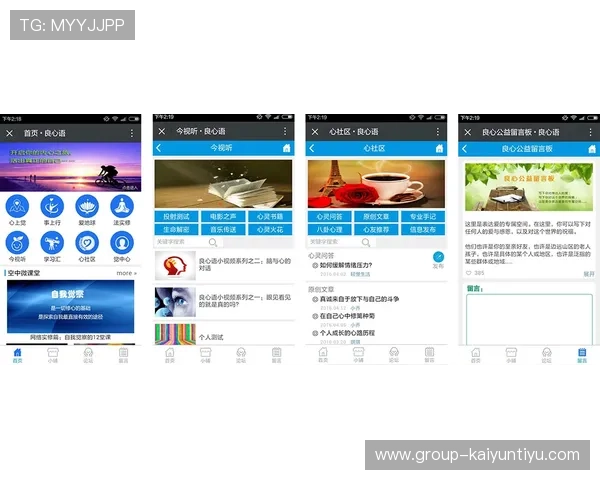This screenshot has height=480, width=600.
Task: Open 电影之声 category button
Action: 223,216
